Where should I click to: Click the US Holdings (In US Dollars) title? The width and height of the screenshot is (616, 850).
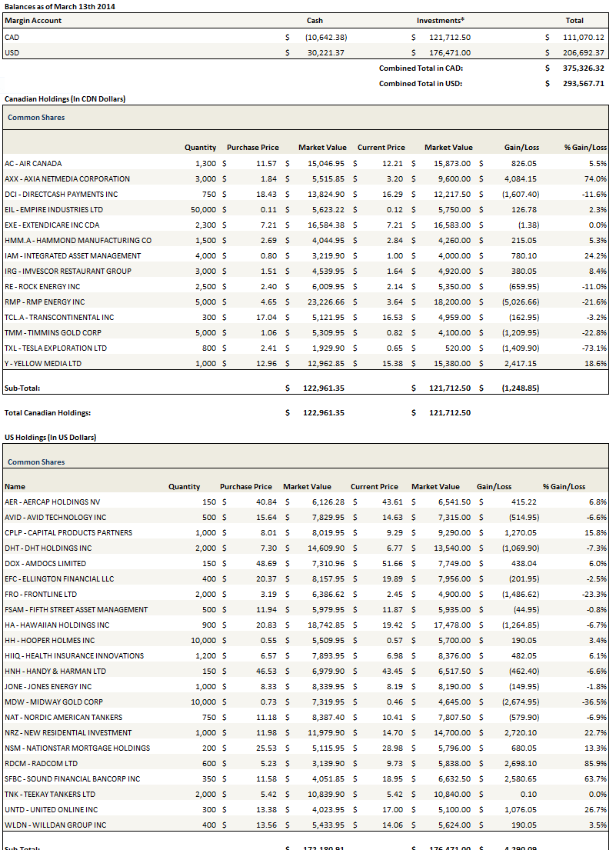click(50, 437)
